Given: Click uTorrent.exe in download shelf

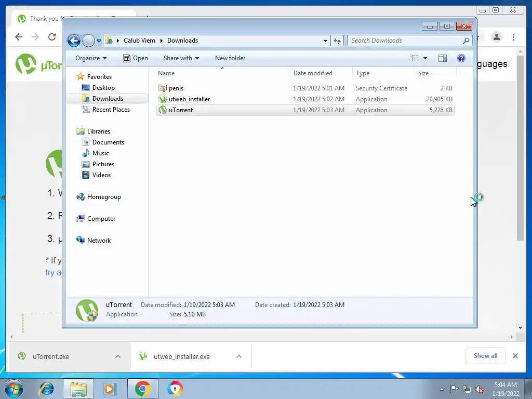Looking at the screenshot, I should (x=51, y=356).
